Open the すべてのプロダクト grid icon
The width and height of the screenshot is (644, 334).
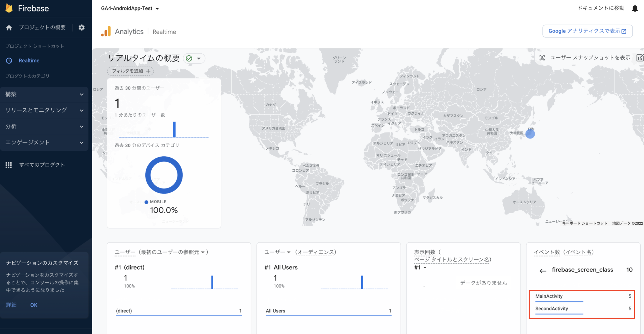coord(9,165)
